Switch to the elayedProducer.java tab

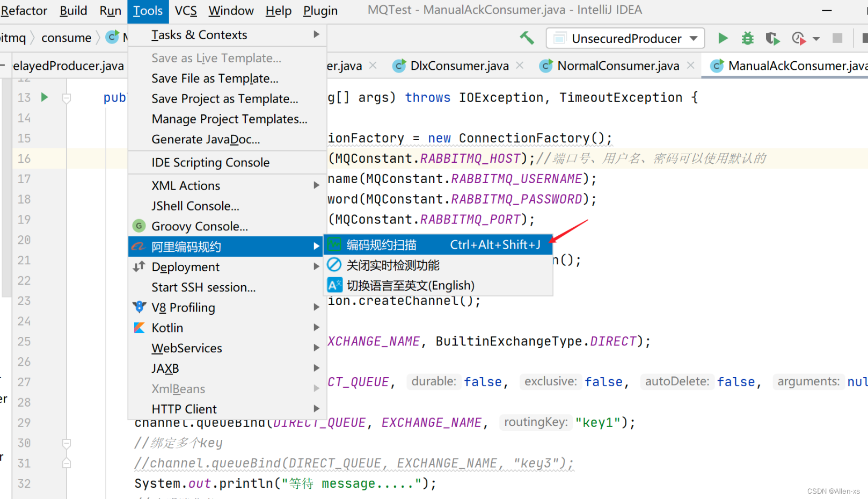coord(68,66)
